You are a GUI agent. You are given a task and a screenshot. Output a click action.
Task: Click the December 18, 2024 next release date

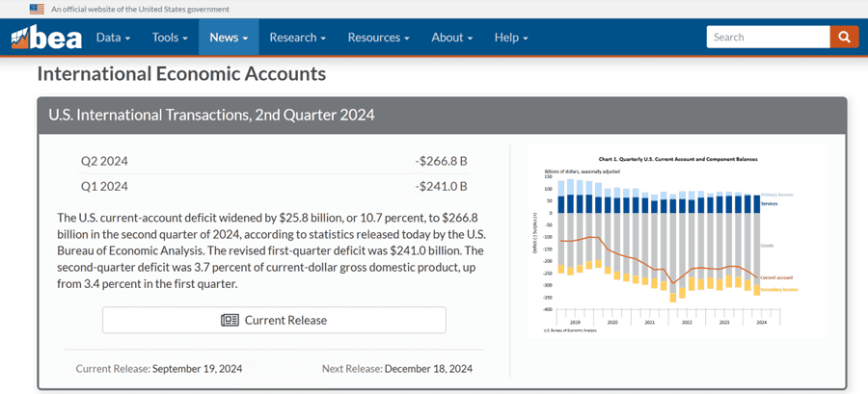(428, 369)
